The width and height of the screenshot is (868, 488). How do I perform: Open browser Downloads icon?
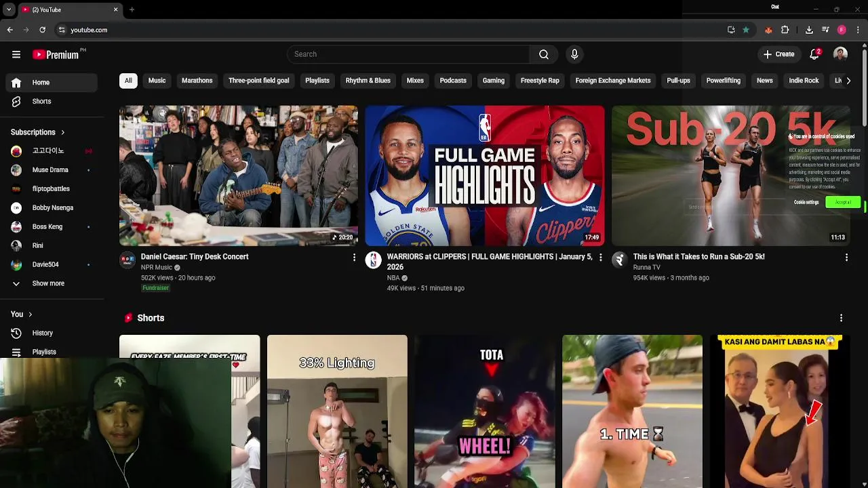(809, 30)
